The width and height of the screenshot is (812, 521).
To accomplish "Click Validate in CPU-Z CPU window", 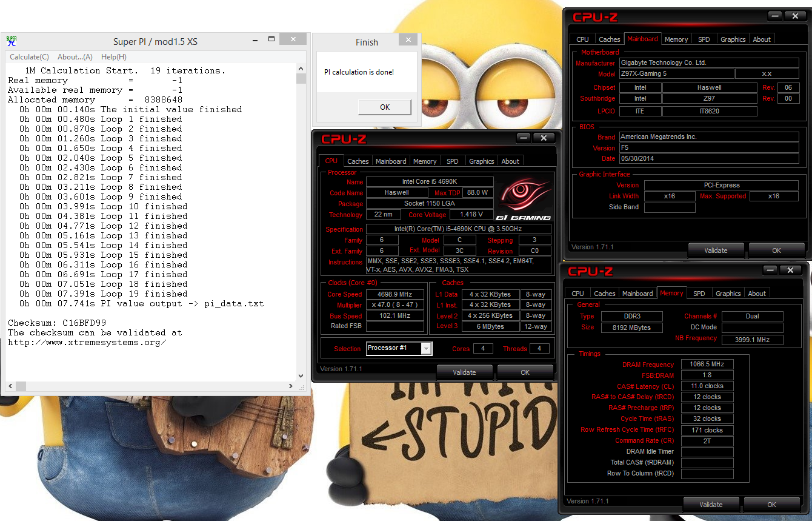I will tap(464, 372).
